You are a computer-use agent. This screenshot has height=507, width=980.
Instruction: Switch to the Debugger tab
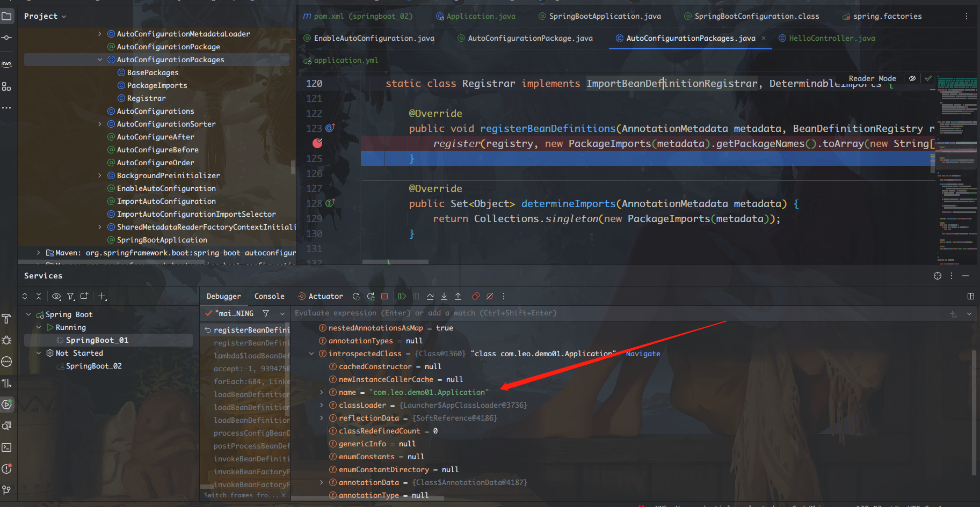(x=223, y=296)
